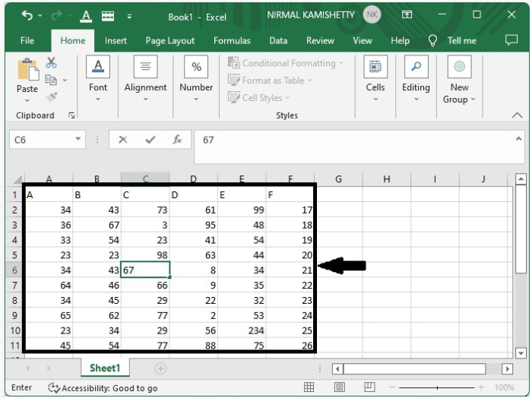Click the zoom slider handle
This screenshot has width=532, height=398.
pyautogui.click(x=437, y=387)
